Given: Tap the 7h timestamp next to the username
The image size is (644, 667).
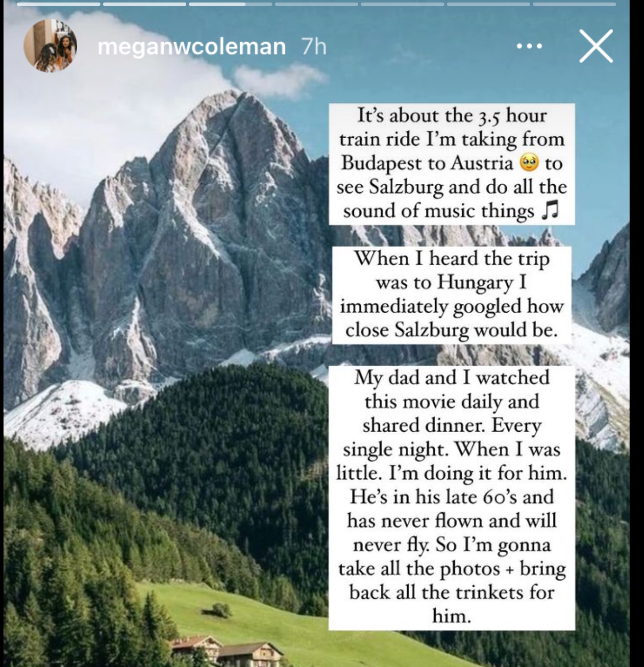Looking at the screenshot, I should [314, 47].
